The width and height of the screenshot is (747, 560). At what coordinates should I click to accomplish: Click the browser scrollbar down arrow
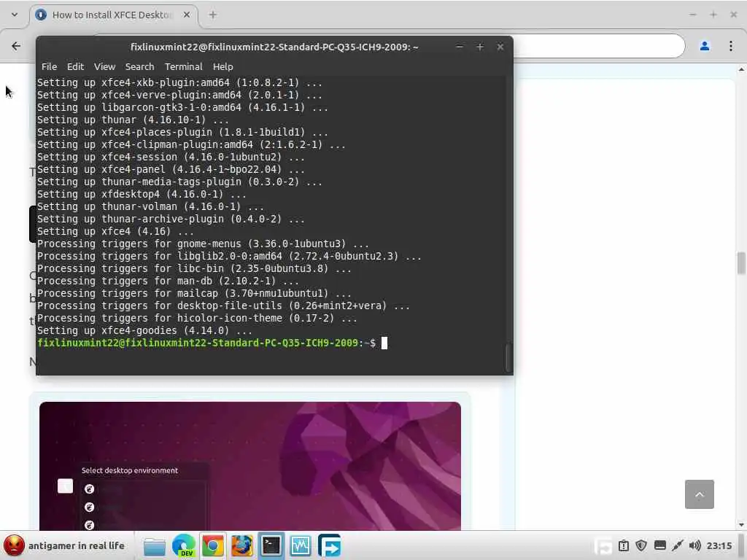click(x=741, y=524)
